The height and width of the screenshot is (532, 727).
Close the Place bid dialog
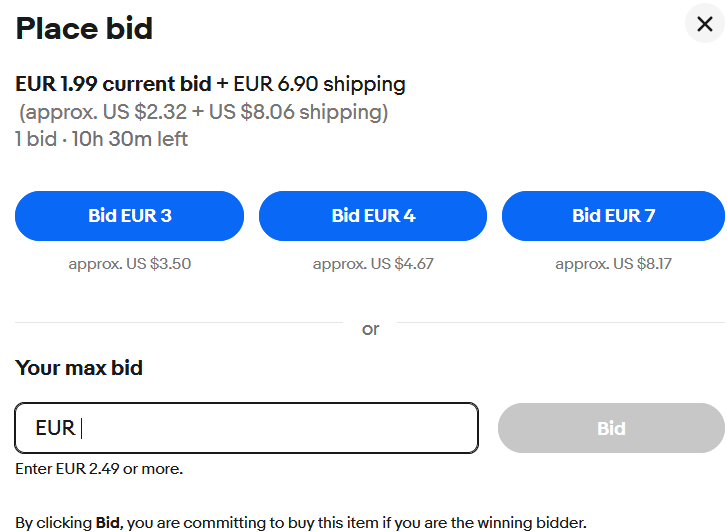coord(705,24)
